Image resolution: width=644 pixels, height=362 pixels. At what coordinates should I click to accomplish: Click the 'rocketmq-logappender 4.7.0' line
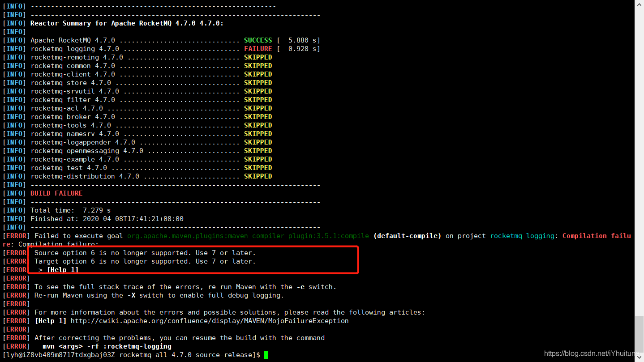[137, 142]
